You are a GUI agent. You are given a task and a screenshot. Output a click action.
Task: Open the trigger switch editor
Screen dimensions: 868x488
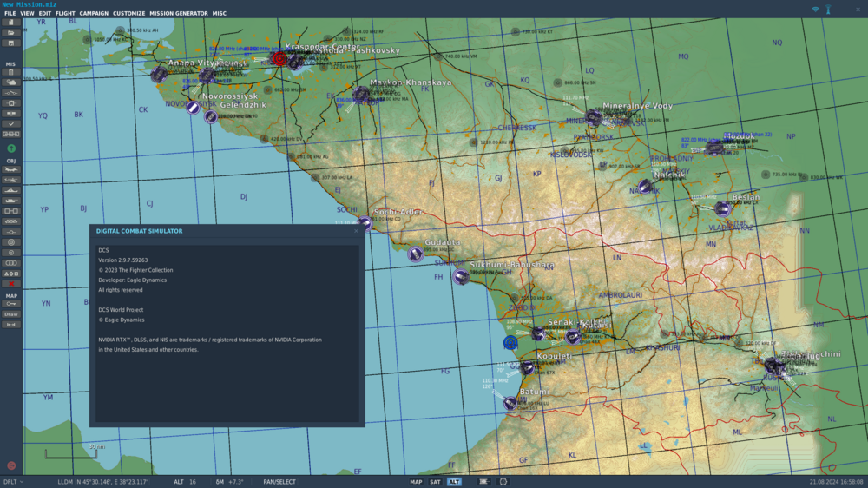point(10,93)
